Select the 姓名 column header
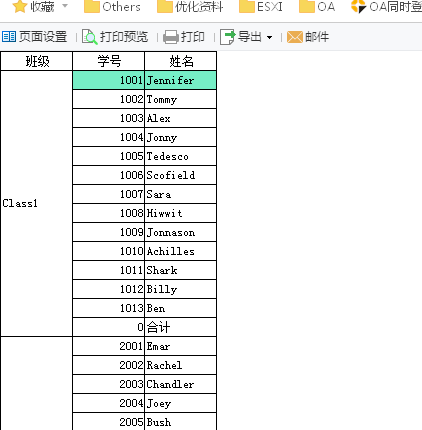The image size is (422, 430). 181,61
